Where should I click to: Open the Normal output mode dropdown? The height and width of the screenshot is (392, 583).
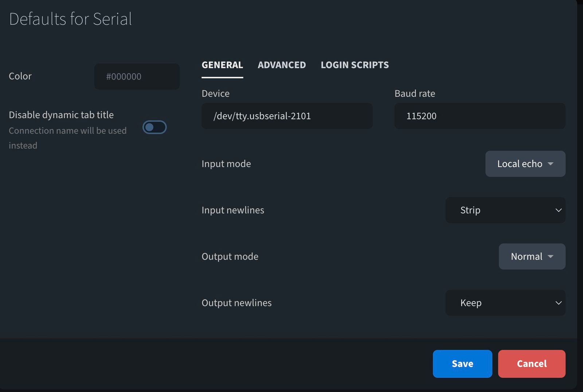pyautogui.click(x=532, y=257)
